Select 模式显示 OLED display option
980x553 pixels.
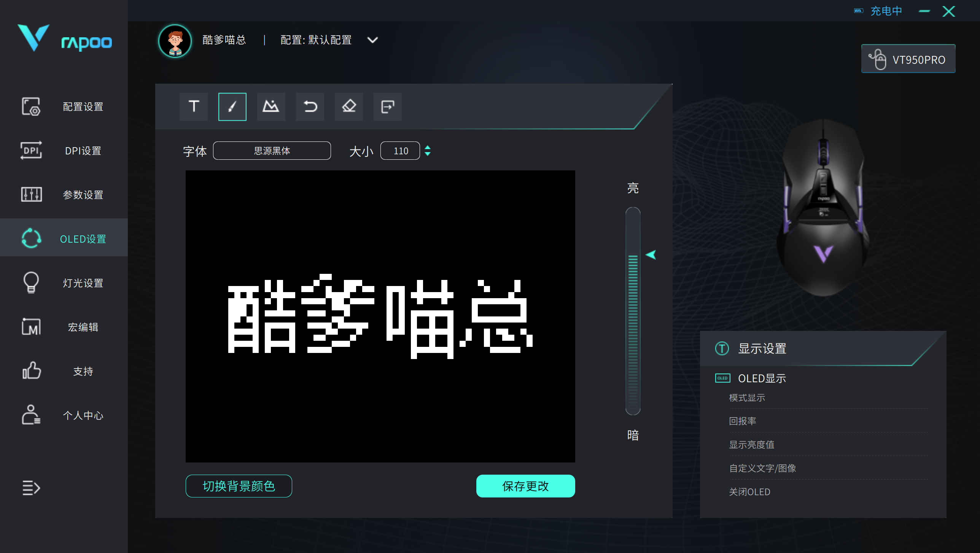click(747, 398)
